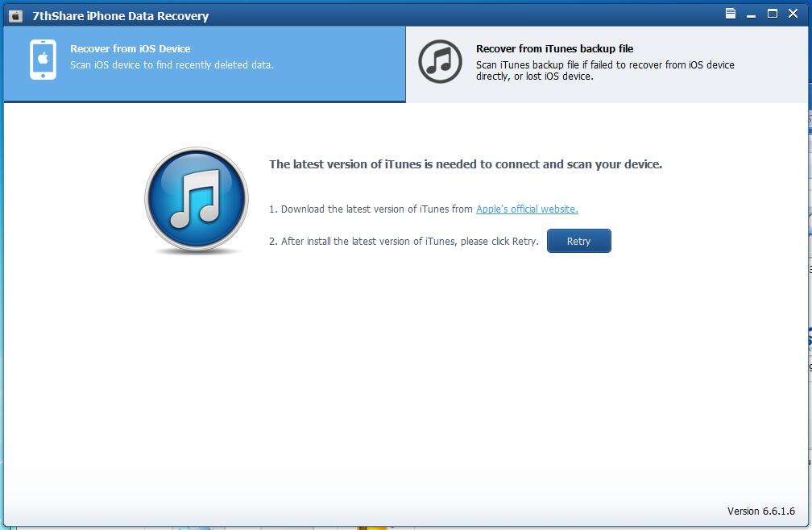Click 'Scan iTunes backup file if failed' description
The height and width of the screenshot is (530, 812).
pos(605,70)
